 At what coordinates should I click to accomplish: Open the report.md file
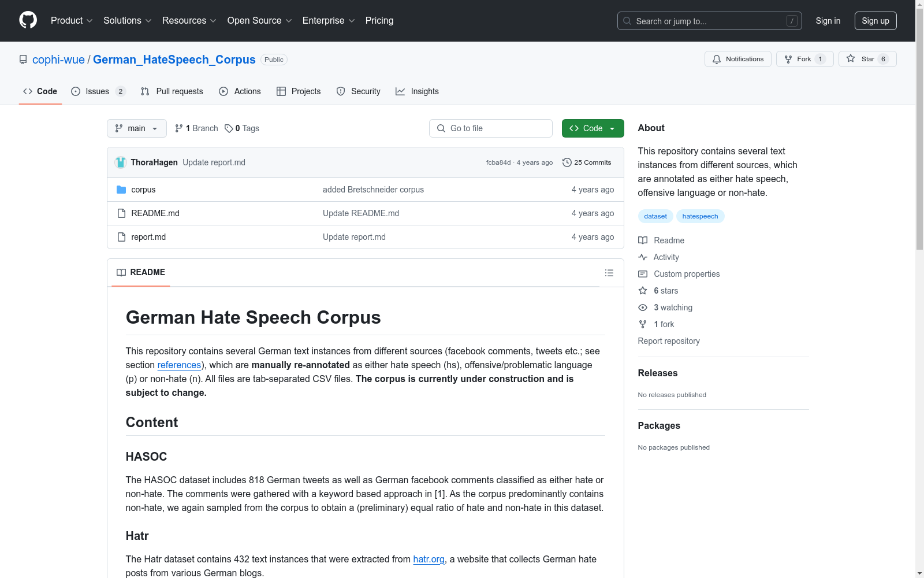coord(148,237)
